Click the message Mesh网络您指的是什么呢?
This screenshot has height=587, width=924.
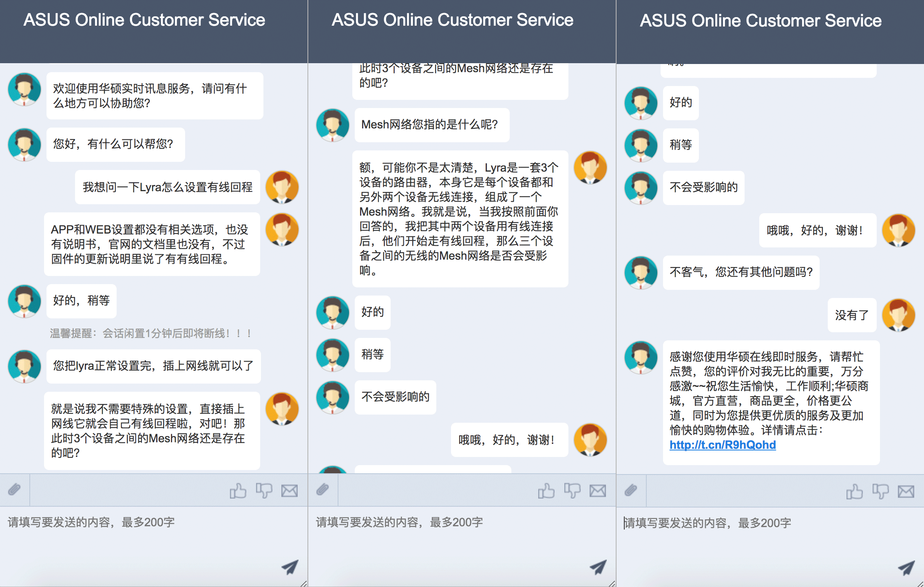[x=432, y=125]
